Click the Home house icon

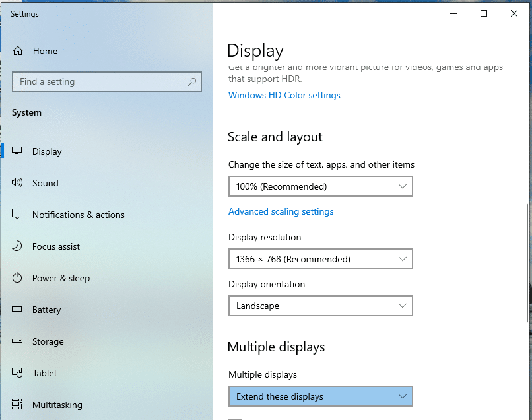(18, 51)
